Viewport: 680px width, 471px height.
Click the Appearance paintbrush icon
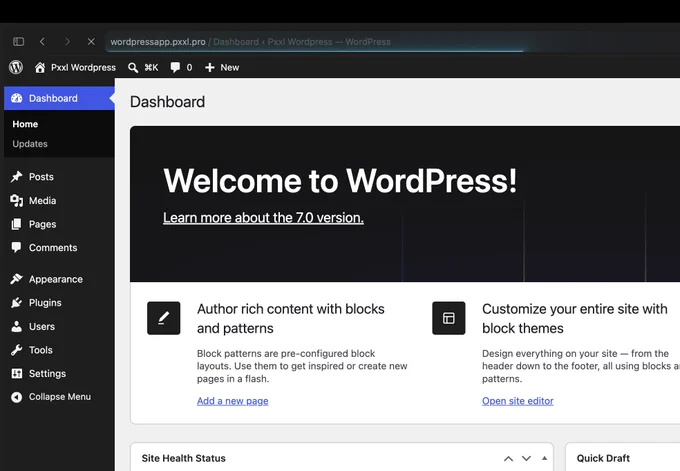coord(16,279)
